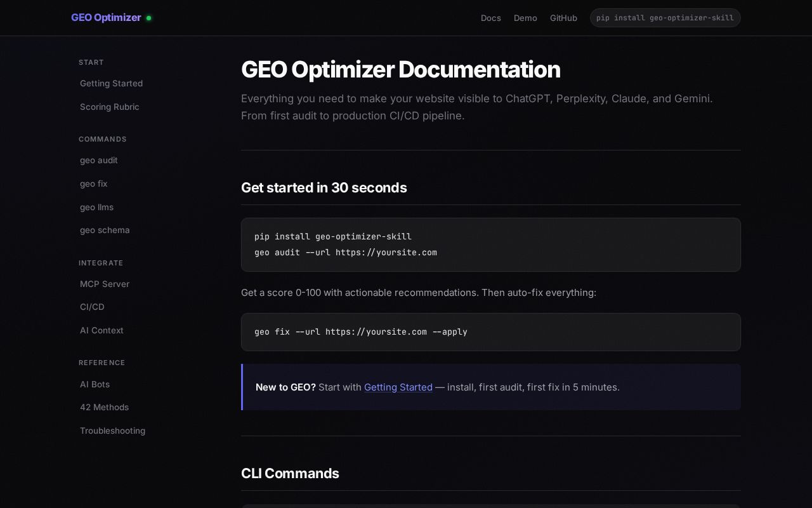The image size is (812, 508).
Task: Click the 'New to GEO?' bold callout text
Action: [285, 387]
